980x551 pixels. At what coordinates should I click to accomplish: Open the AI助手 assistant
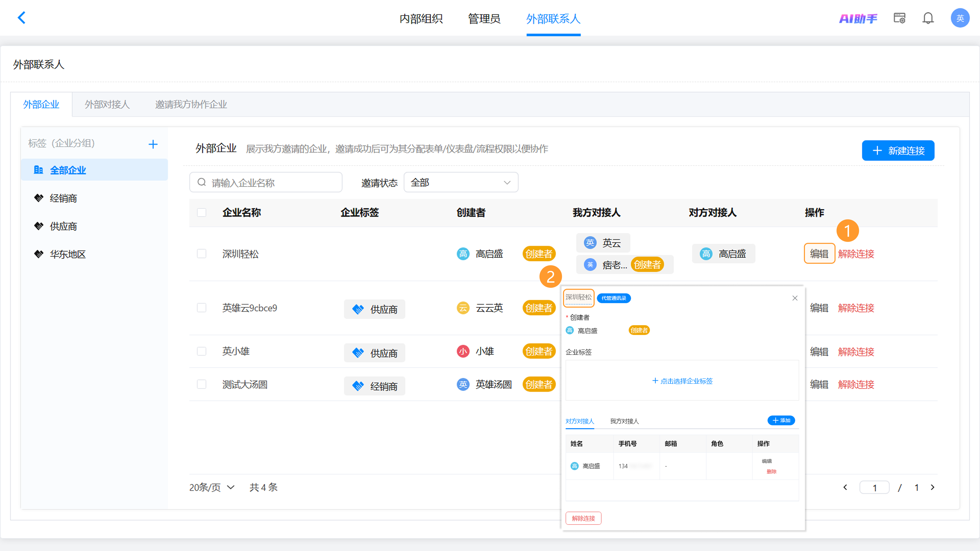858,18
